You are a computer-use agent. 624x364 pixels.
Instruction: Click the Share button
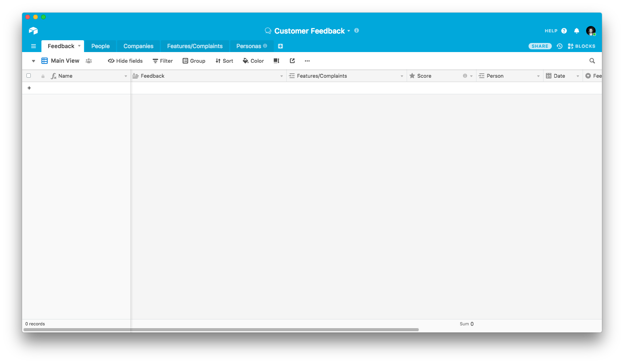pos(540,46)
